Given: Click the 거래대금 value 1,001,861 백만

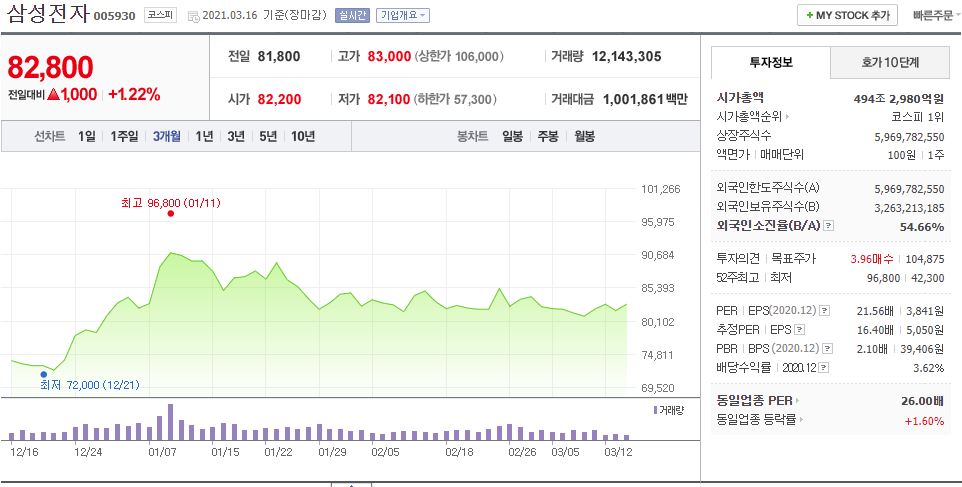Looking at the screenshot, I should (x=645, y=99).
